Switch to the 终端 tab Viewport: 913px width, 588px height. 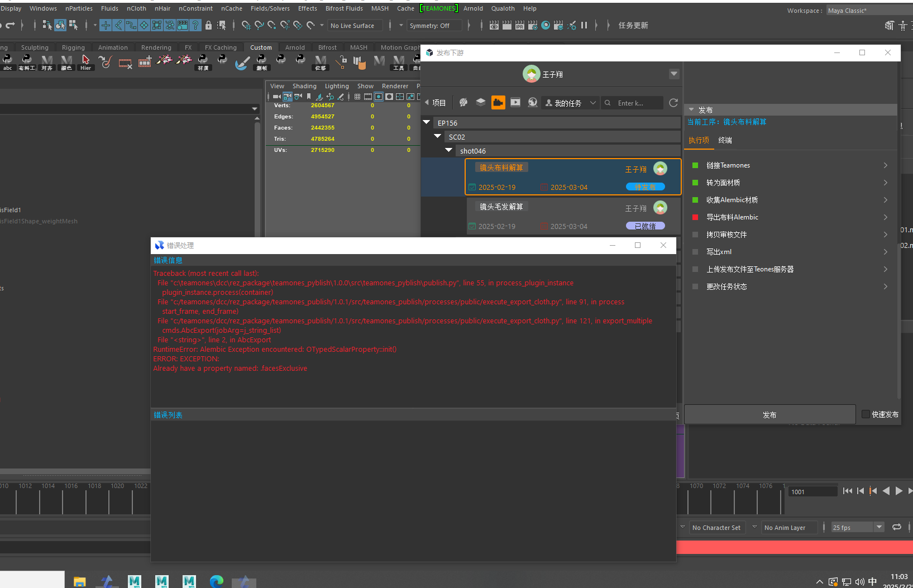725,140
